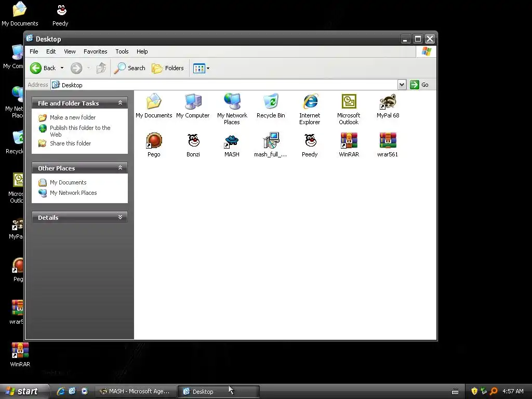Image resolution: width=532 pixels, height=399 pixels.
Task: Open the File menu
Action: [x=34, y=51]
